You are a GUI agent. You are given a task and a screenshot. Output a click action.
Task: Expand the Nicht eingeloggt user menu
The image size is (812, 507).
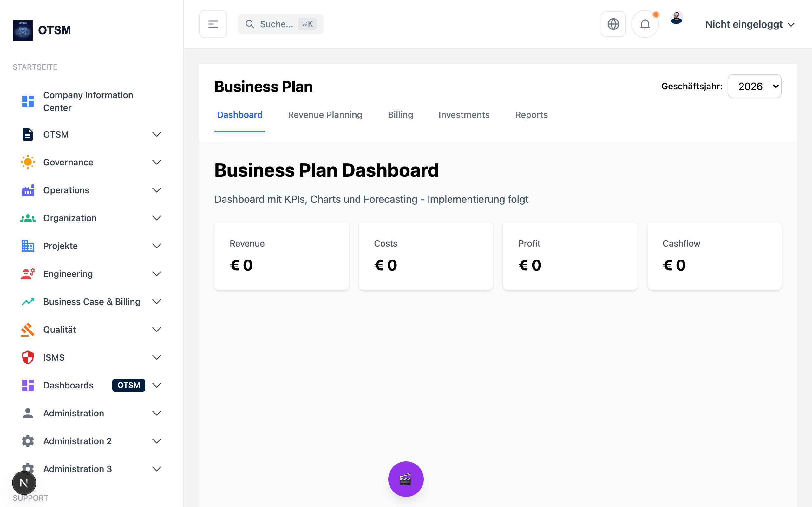[x=750, y=24]
